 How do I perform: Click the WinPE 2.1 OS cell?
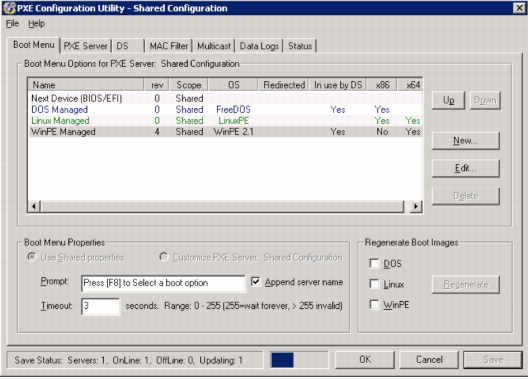[233, 132]
